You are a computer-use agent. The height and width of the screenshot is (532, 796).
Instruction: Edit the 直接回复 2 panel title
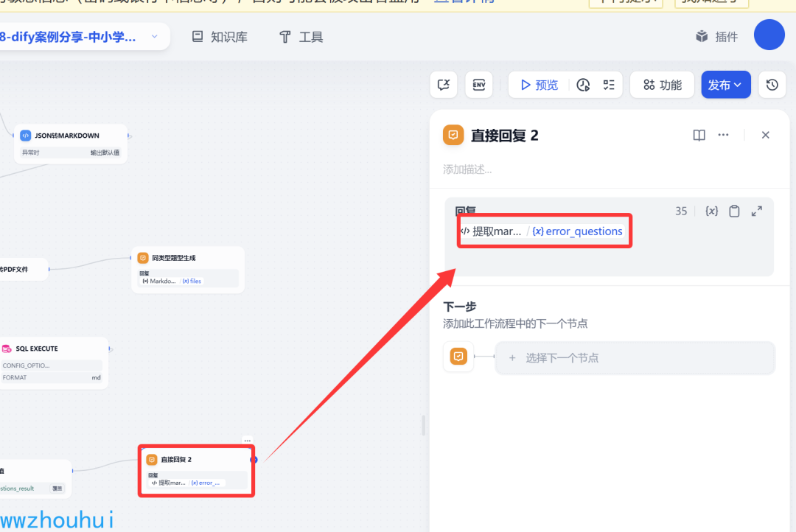click(x=505, y=136)
